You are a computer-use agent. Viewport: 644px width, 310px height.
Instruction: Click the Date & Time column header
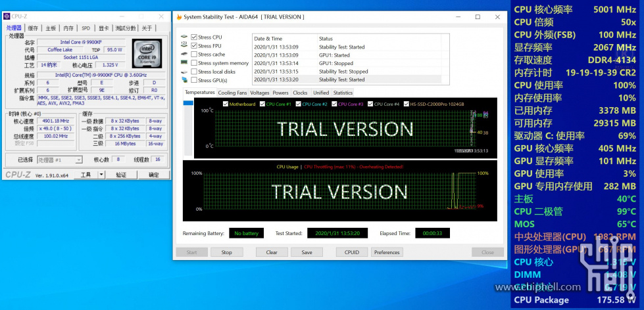[x=285, y=39]
